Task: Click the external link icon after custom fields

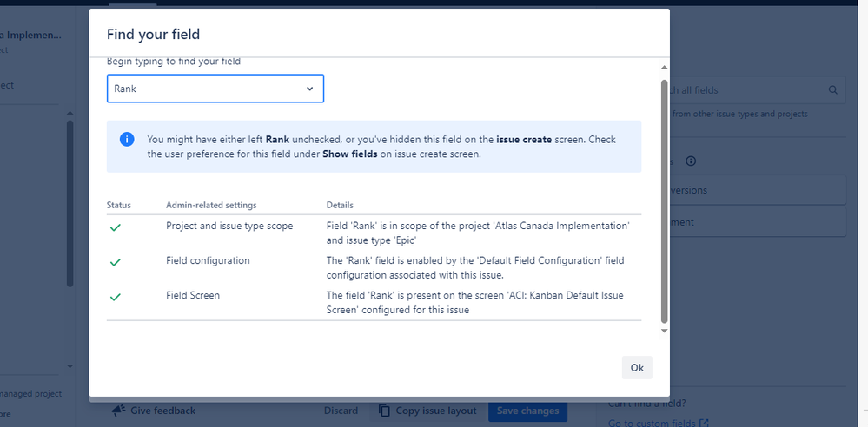Action: [704, 424]
